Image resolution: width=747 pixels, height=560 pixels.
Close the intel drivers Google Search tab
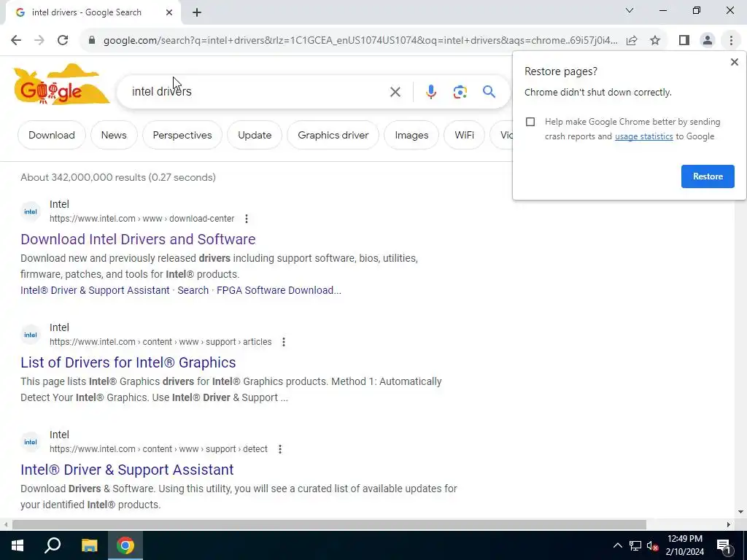169,12
